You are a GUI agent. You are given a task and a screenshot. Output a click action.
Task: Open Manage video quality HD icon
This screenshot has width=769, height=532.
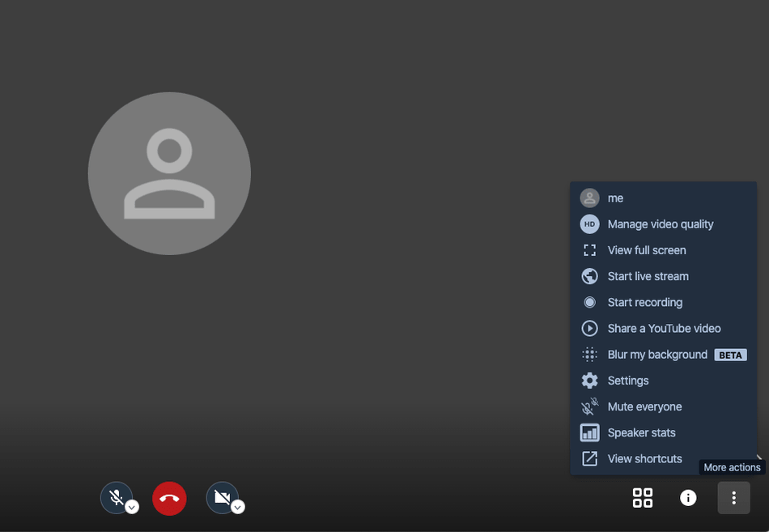pyautogui.click(x=589, y=224)
